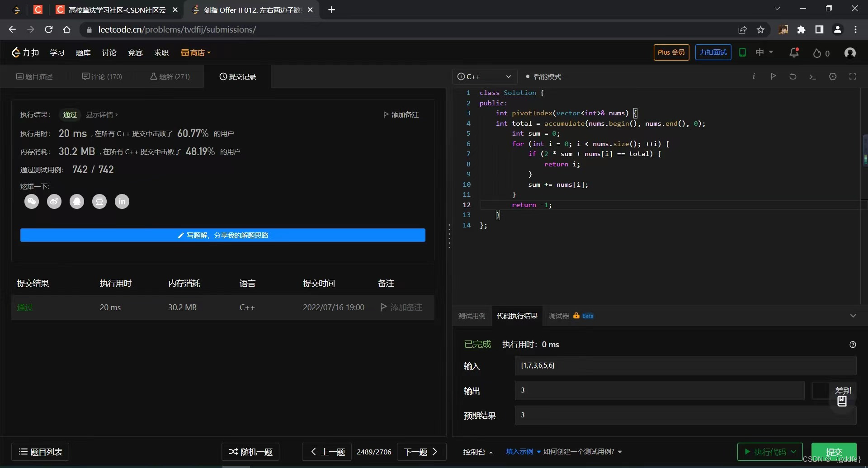Screen dimensions: 868x468
Task: Open the 通过 submission row link
Action: [25, 307]
